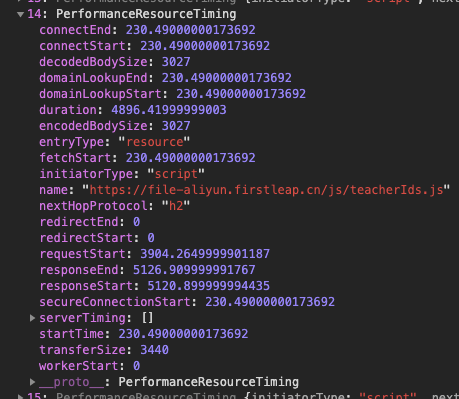Click the initiatorType "script" value

176,174
